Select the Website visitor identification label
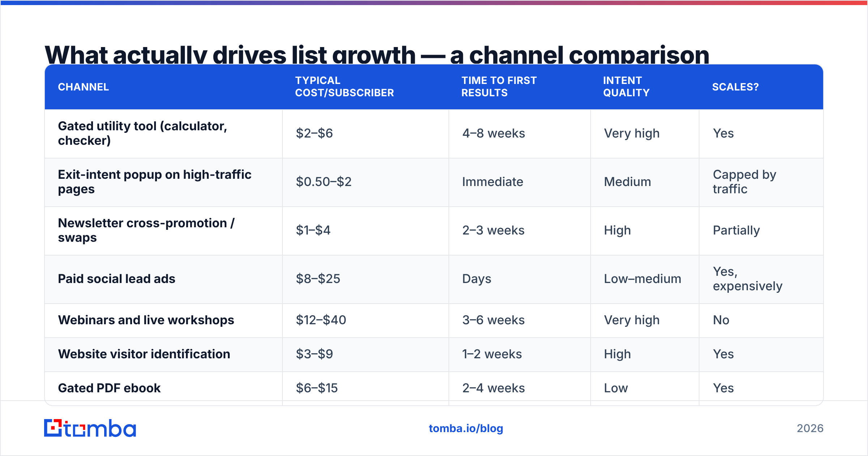The image size is (868, 456). click(x=144, y=354)
